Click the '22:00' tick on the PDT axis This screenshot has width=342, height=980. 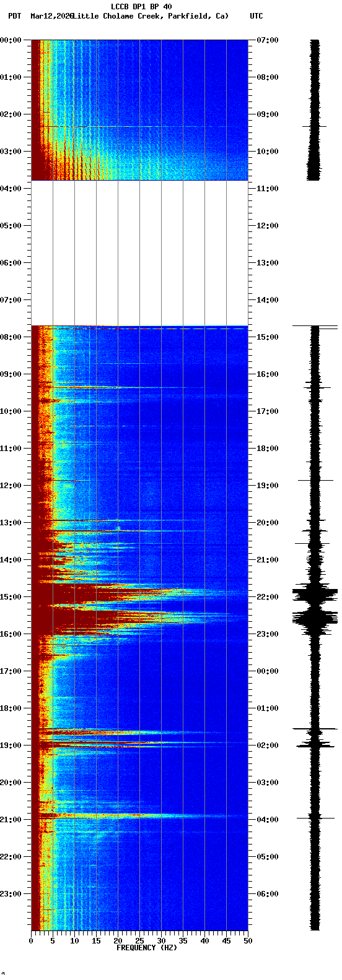(x=11, y=856)
